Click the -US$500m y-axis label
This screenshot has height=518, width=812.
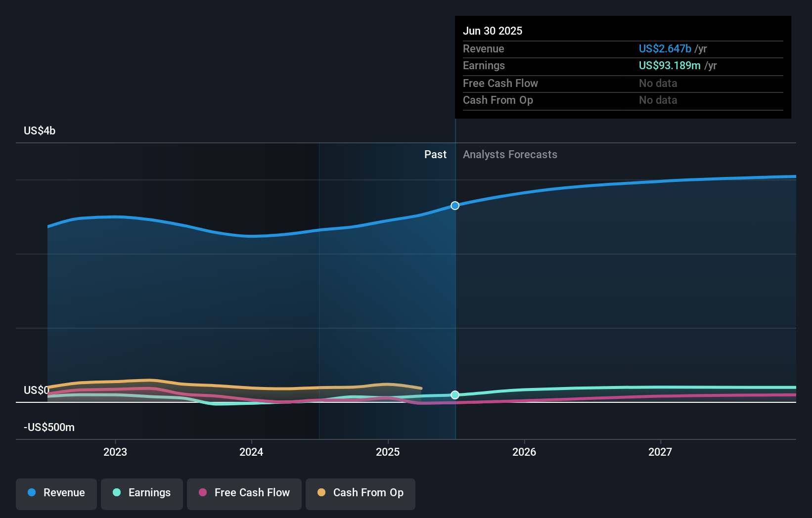[49, 427]
